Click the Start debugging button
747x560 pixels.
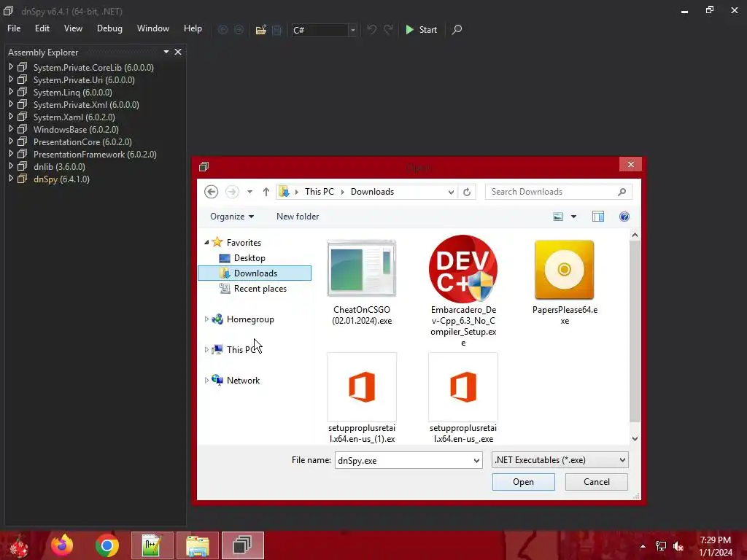[x=421, y=29]
